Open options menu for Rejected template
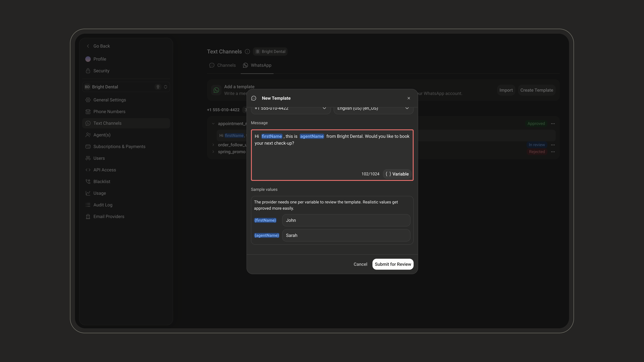Image resolution: width=644 pixels, height=362 pixels. pos(553,152)
